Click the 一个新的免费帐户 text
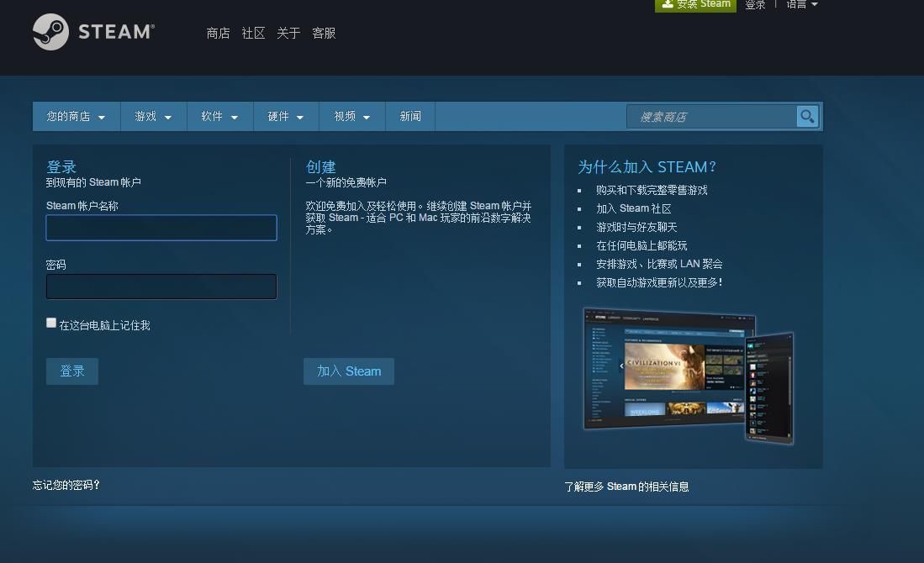 (346, 182)
